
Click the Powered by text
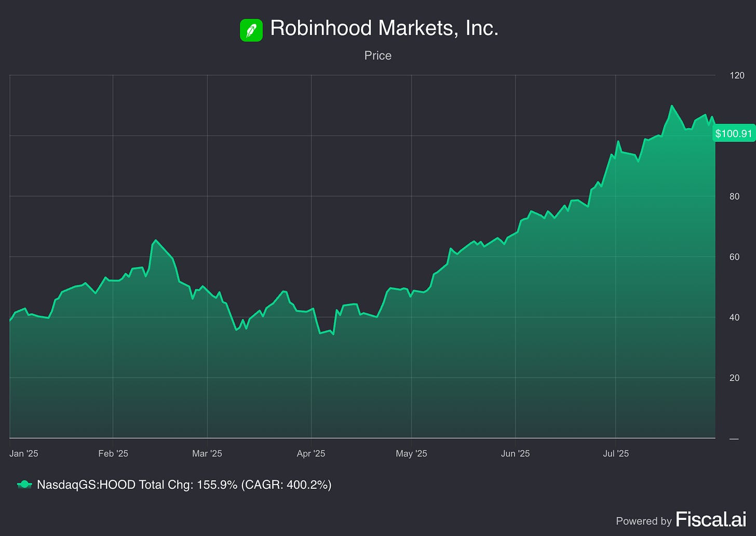click(643, 521)
